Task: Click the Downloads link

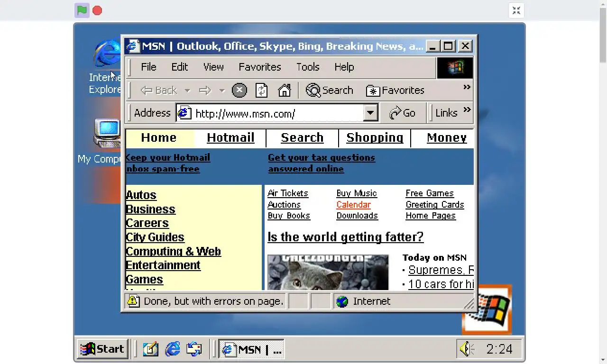Action: 357,216
